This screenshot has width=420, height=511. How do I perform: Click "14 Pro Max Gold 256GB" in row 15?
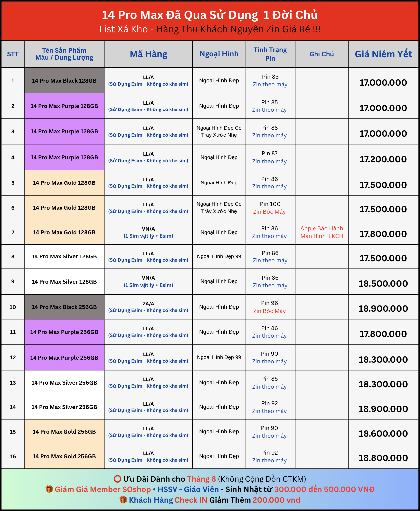tap(64, 432)
